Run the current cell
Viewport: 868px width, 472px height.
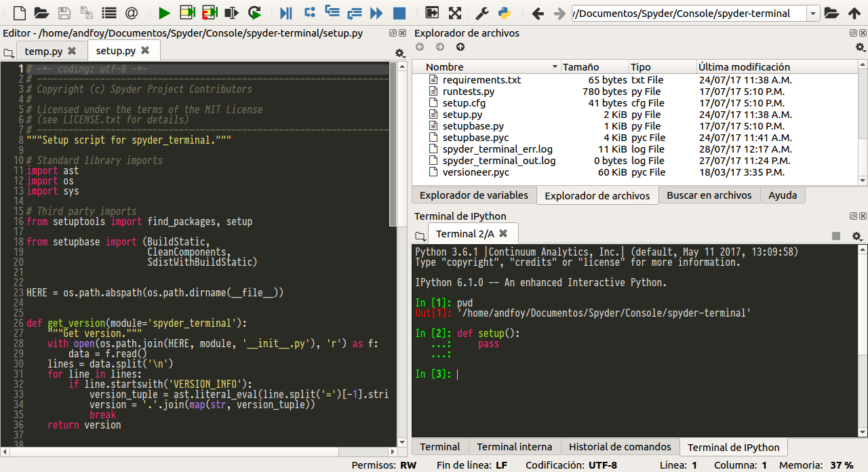tap(186, 12)
